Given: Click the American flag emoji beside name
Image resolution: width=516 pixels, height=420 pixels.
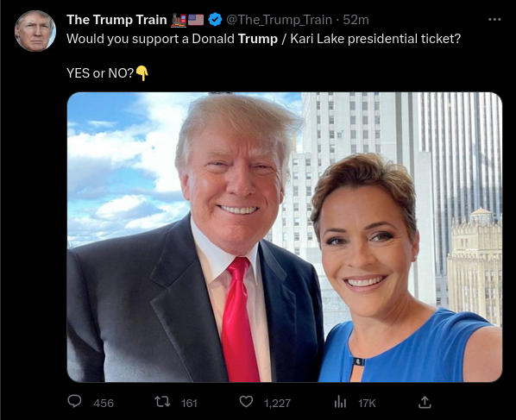Looking at the screenshot, I should (x=196, y=20).
